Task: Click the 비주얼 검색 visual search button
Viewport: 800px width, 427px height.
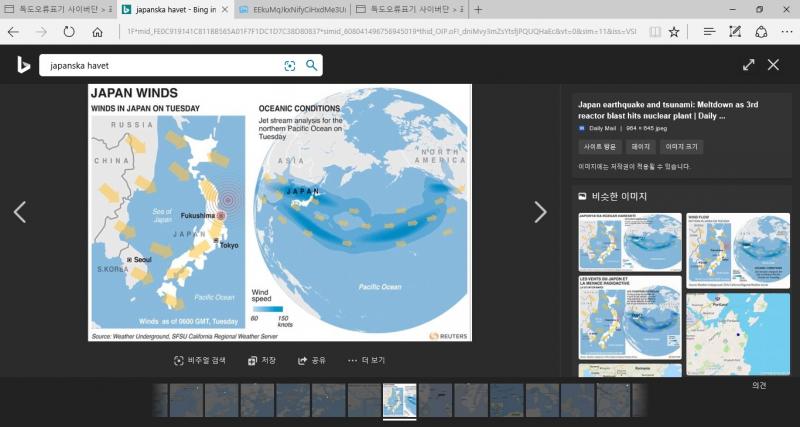Action: (x=200, y=360)
